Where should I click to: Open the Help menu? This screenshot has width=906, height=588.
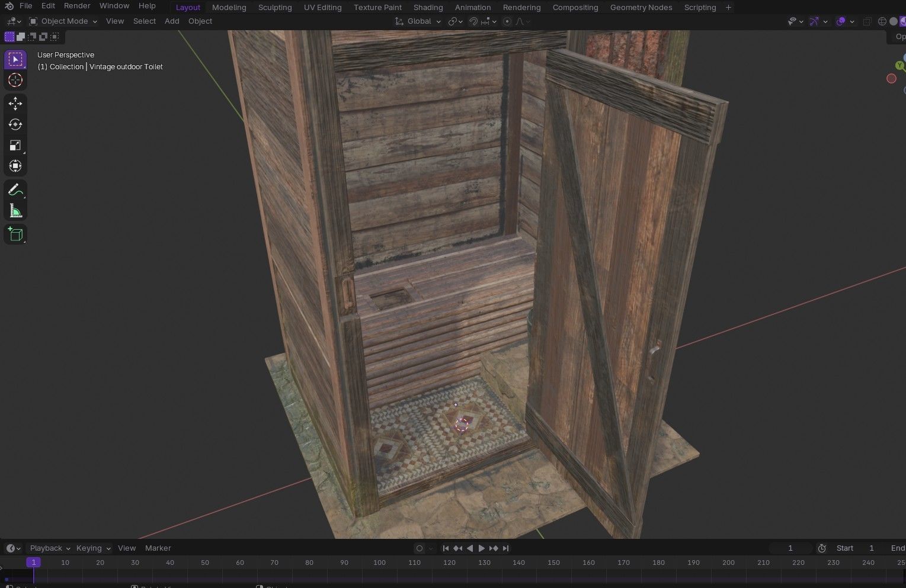tap(147, 6)
